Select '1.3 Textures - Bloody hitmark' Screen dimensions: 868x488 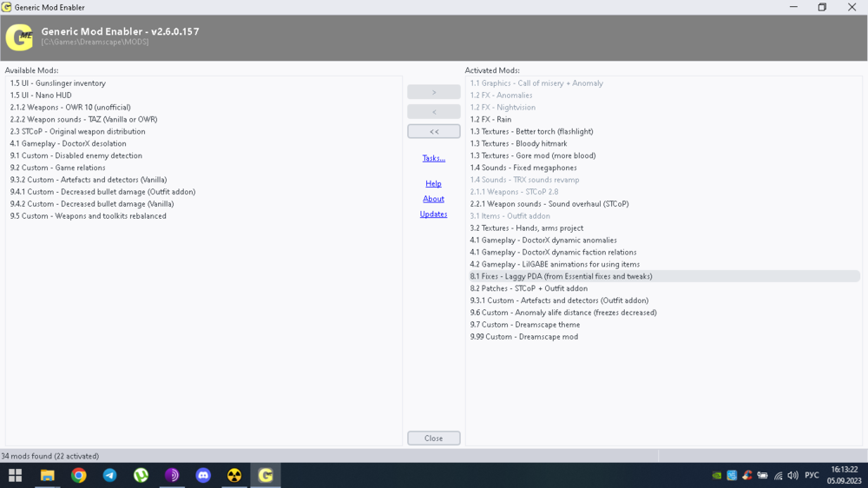518,143
